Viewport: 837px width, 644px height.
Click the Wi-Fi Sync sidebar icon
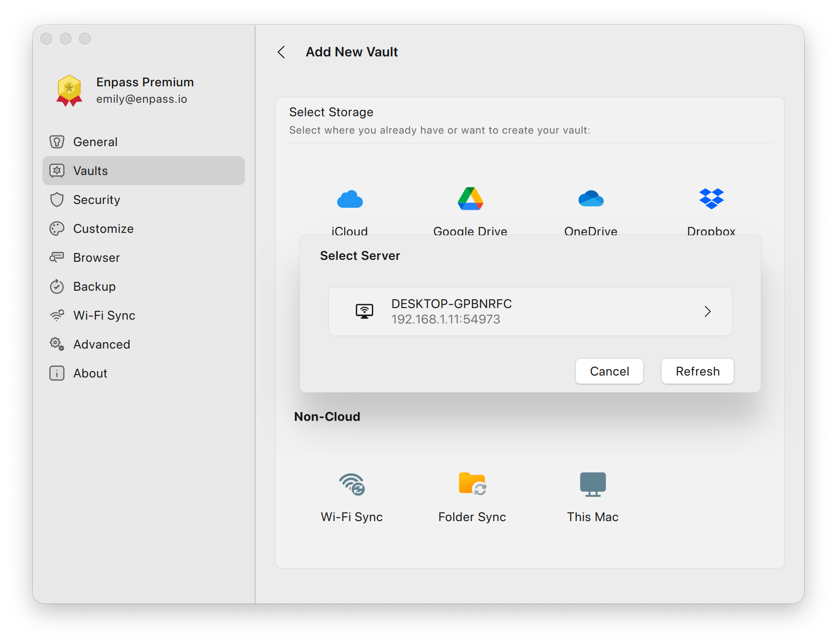[57, 315]
